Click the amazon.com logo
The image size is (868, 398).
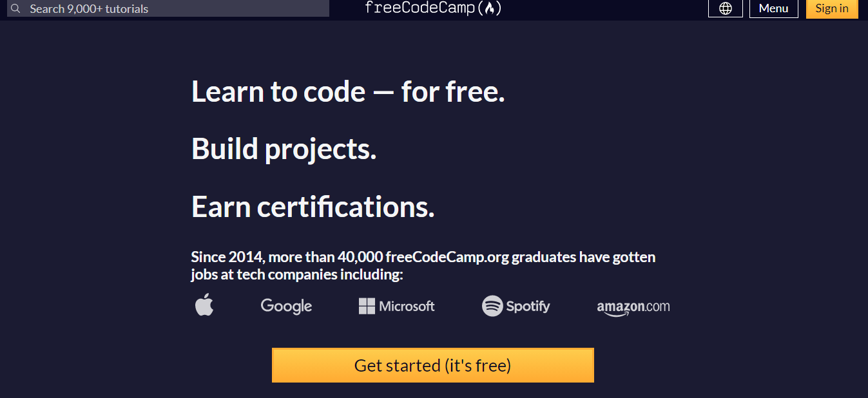coord(633,307)
